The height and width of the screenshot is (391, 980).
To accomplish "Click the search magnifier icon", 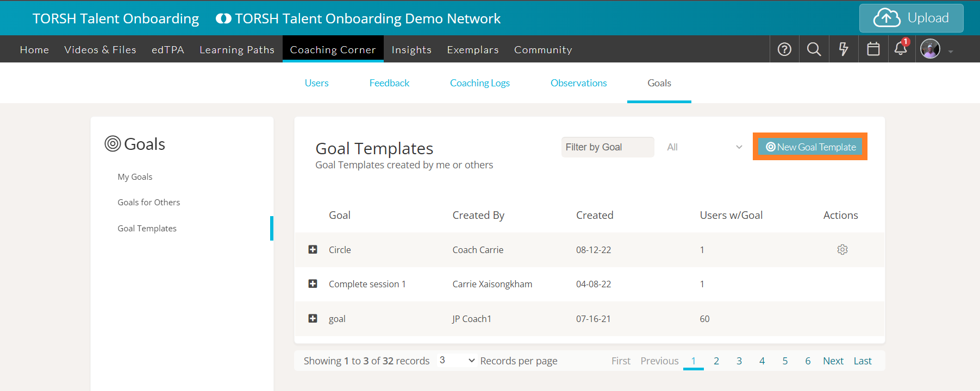I will tap(814, 49).
